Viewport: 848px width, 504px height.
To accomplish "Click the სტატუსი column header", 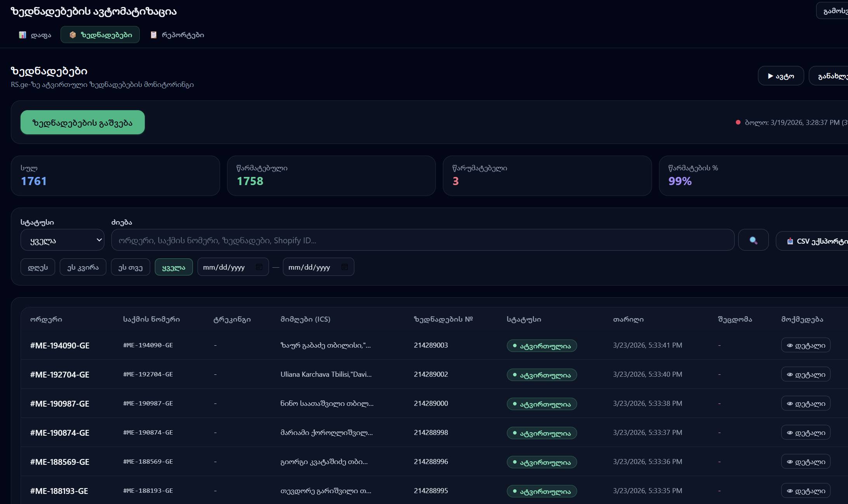I will [x=524, y=319].
